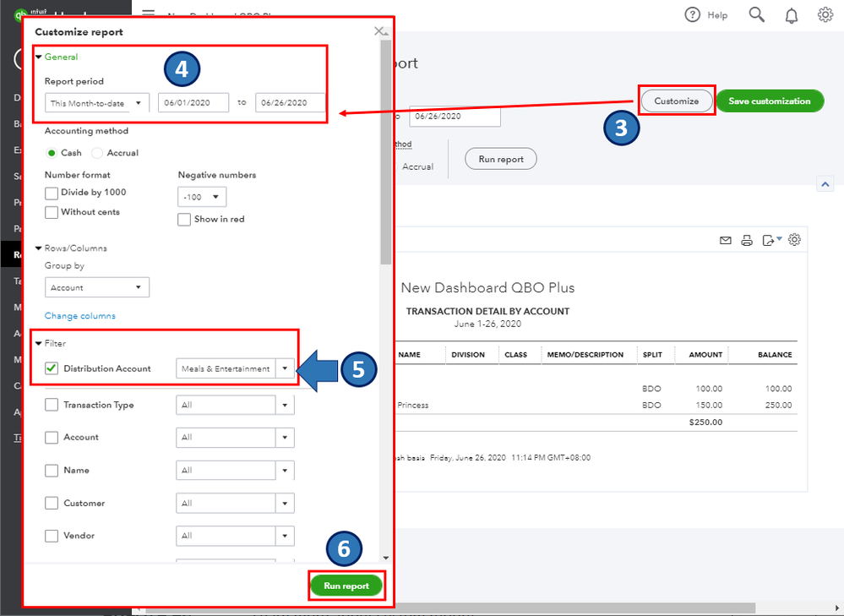Edit report page end date field

(x=455, y=117)
